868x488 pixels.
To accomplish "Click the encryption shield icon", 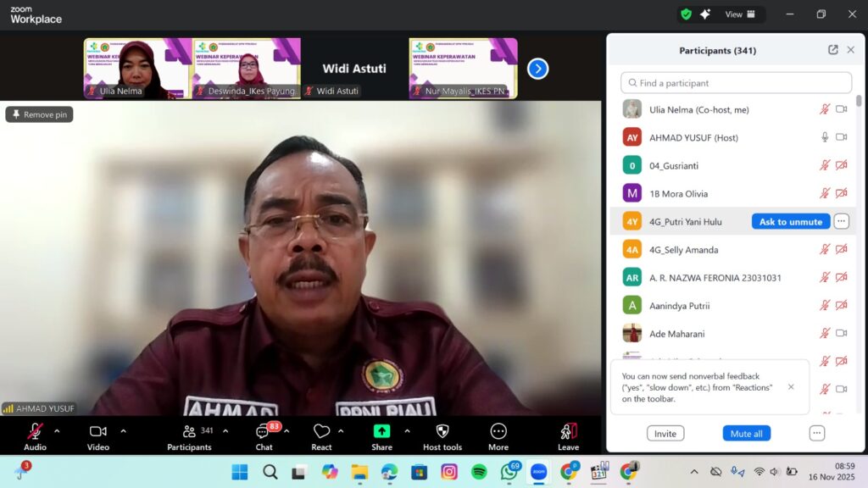I will coord(686,14).
